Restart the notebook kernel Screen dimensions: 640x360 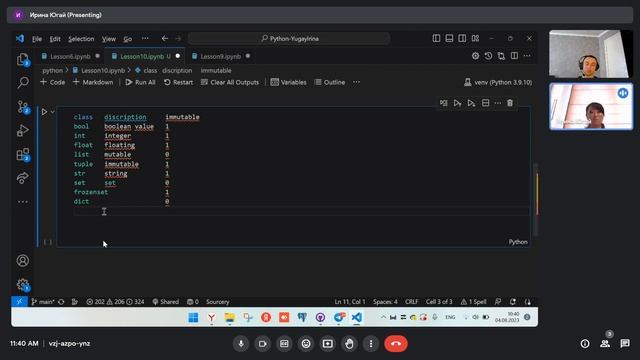pyautogui.click(x=178, y=82)
